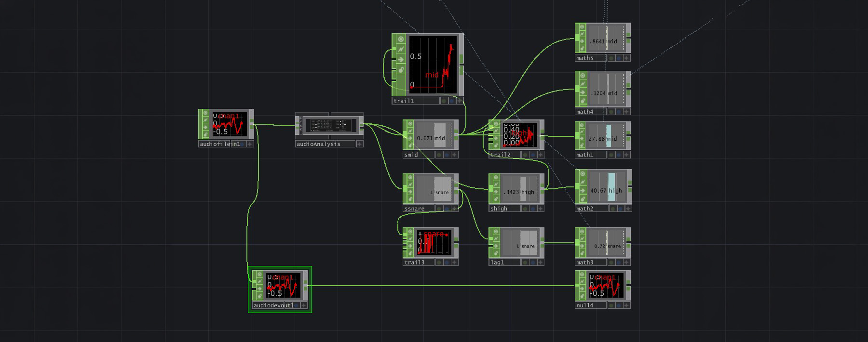Select the audioAnalysis component panel
Viewport: 868px width, 342px height.
(331, 125)
